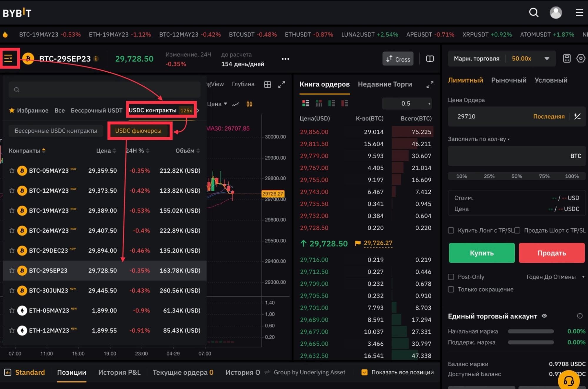The image size is (588, 389).
Task: Favorite the ETH-05MAY23 contract star
Action: click(12, 310)
